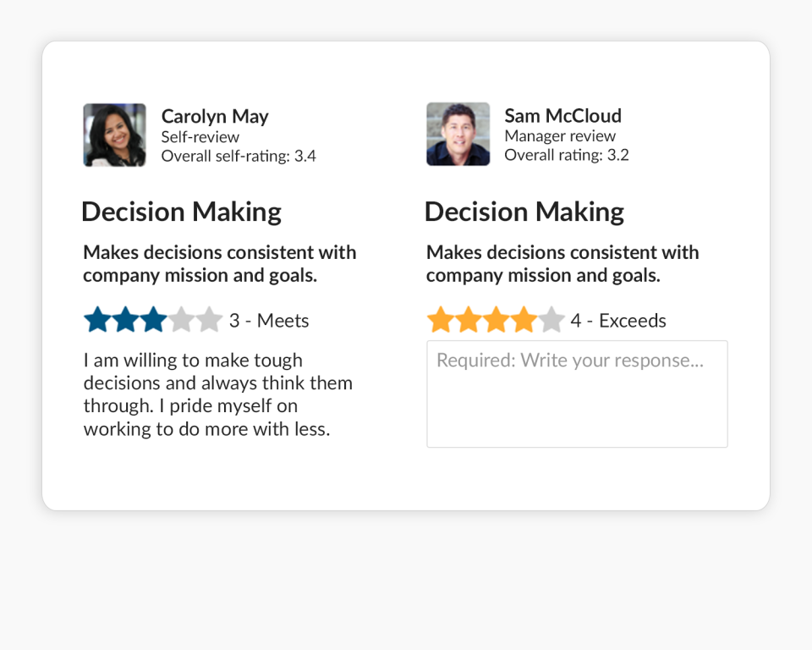Set manager rating to five stars
812x650 pixels.
[551, 320]
